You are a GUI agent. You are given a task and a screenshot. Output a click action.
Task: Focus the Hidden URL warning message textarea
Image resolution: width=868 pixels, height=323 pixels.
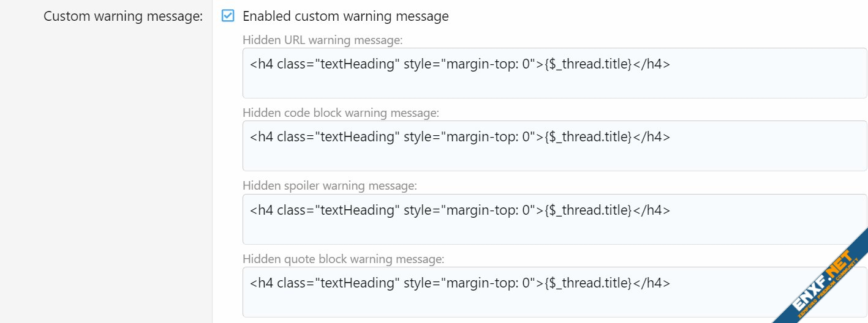tap(555, 73)
